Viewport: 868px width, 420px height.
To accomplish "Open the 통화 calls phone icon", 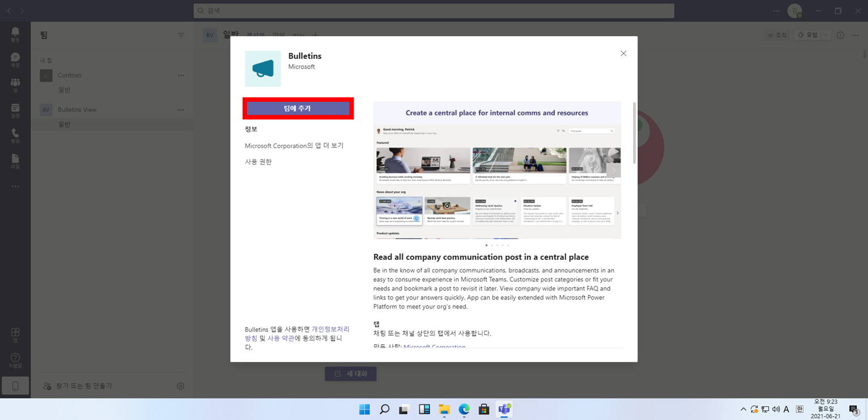I will coord(15,136).
